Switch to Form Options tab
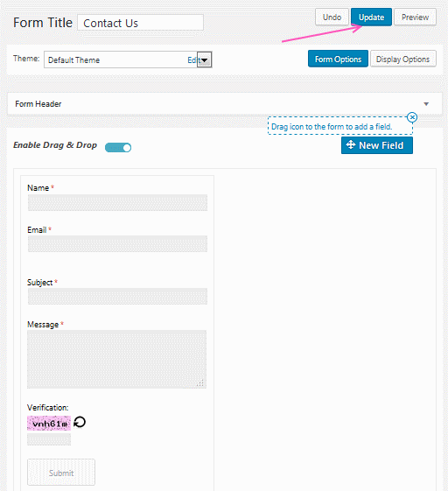448x491 pixels. pos(338,59)
